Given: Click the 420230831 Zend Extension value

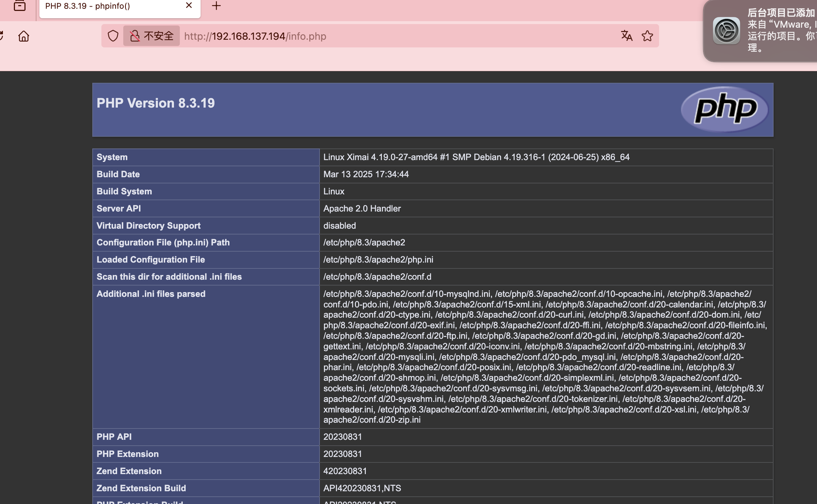Looking at the screenshot, I should (x=345, y=471).
